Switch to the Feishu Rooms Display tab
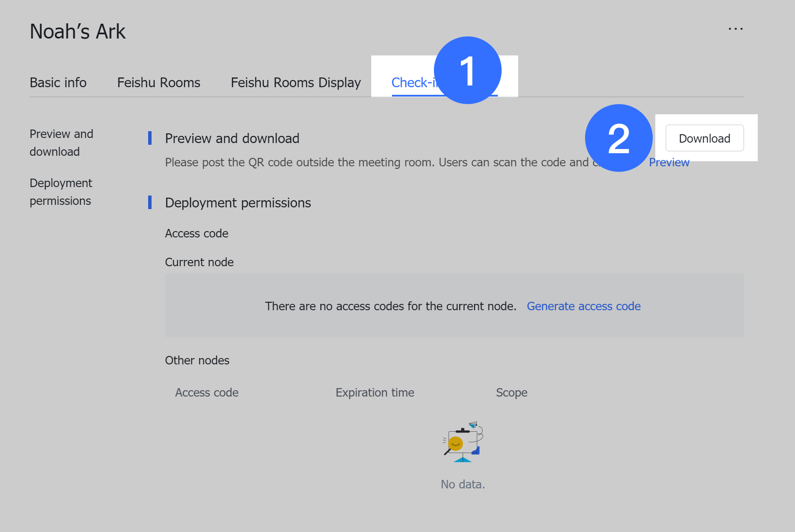This screenshot has height=532, width=795. 295,83
